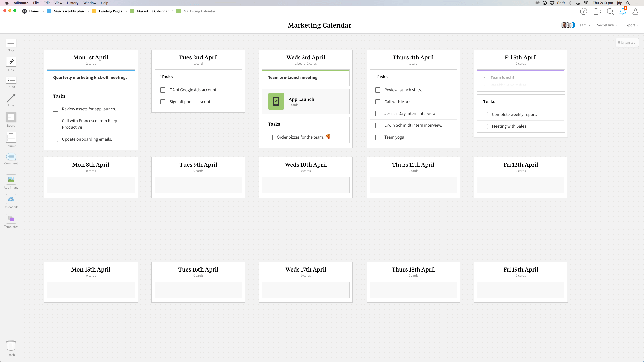Click the Column tool in sidebar
Screen dimensions: 644x362
coord(11,138)
